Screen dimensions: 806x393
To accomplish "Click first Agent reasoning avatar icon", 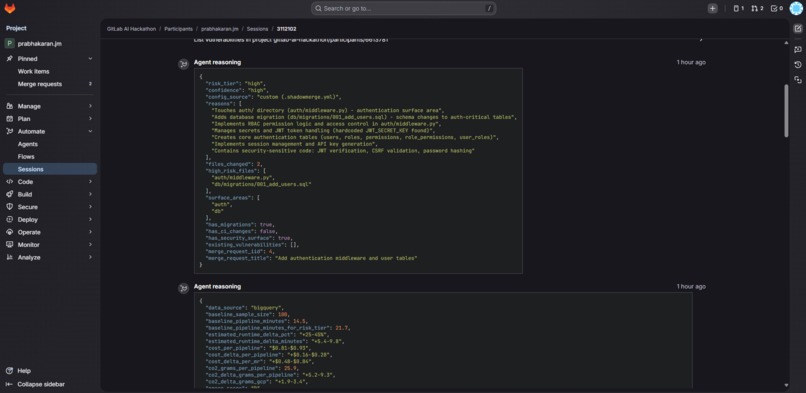I will [x=183, y=64].
